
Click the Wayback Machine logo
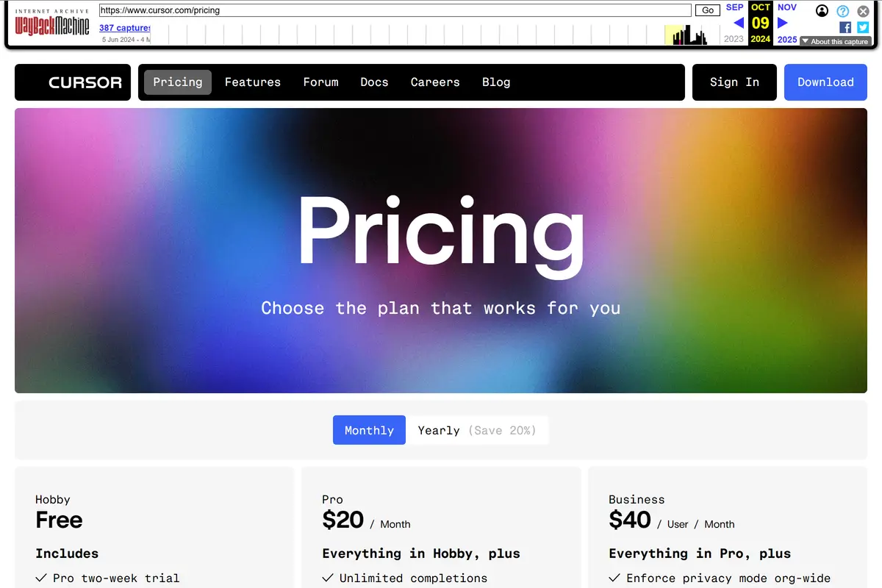(x=51, y=23)
